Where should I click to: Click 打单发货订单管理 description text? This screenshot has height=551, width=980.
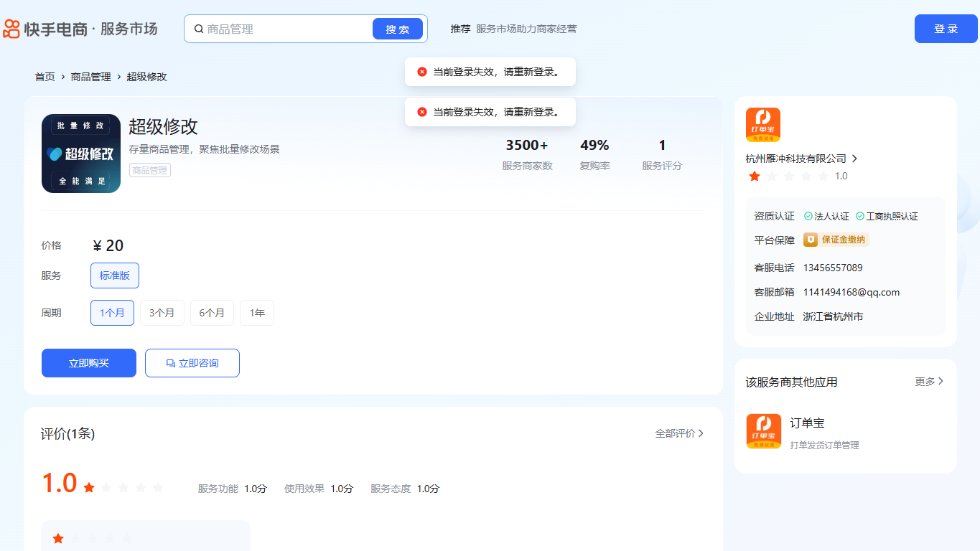825,446
